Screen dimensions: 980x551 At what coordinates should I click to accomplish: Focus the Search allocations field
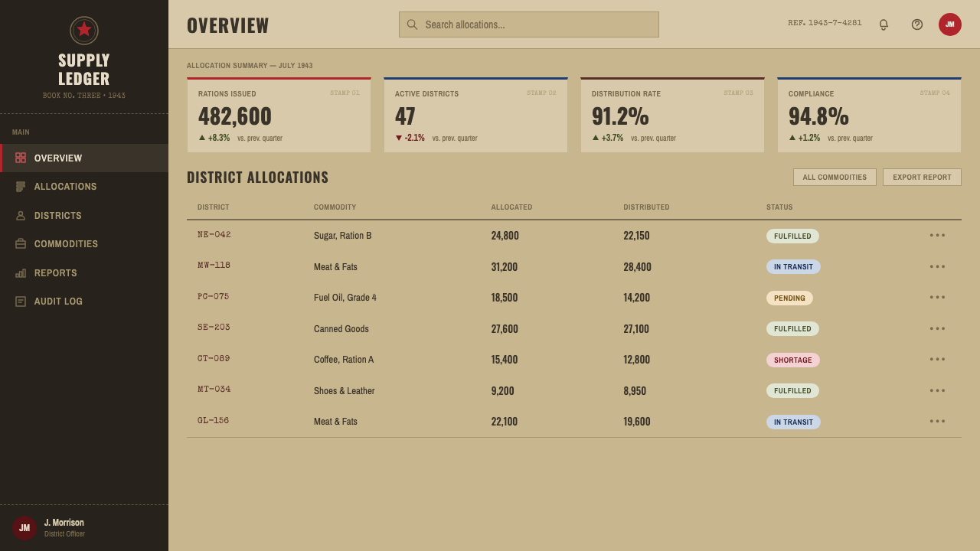click(529, 24)
